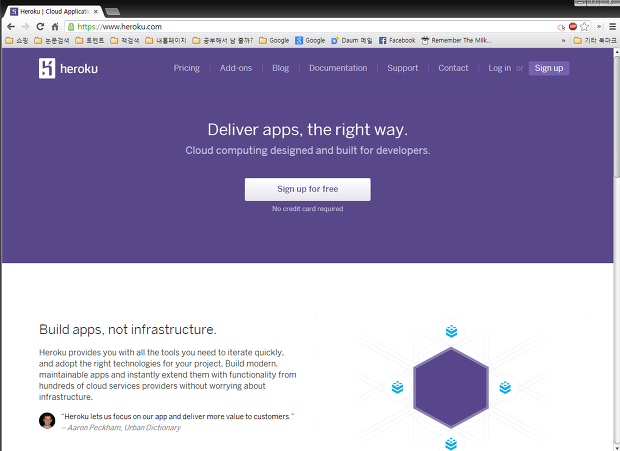Click 'Deliver apps, the right way.' headline

[308, 130]
